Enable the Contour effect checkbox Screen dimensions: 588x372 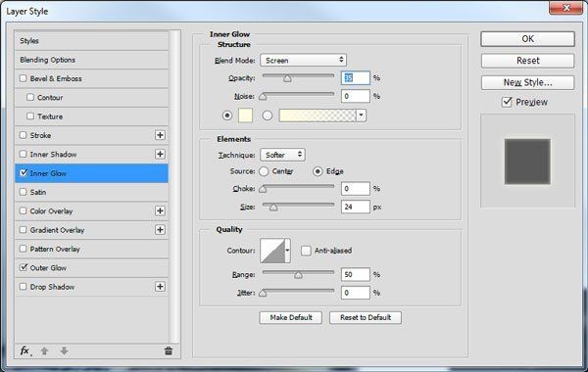coord(30,97)
